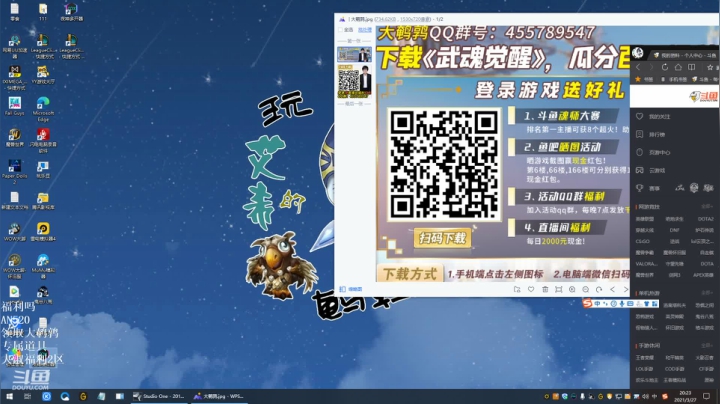The width and height of the screenshot is (720, 404).
Task: Click the delete trash icon in image viewer
Action: click(545, 289)
